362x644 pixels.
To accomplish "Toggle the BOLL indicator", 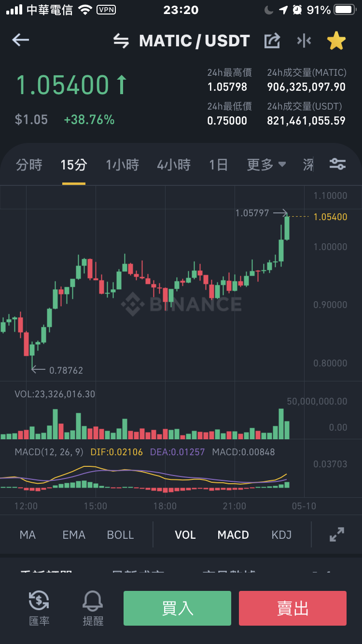I will (120, 535).
